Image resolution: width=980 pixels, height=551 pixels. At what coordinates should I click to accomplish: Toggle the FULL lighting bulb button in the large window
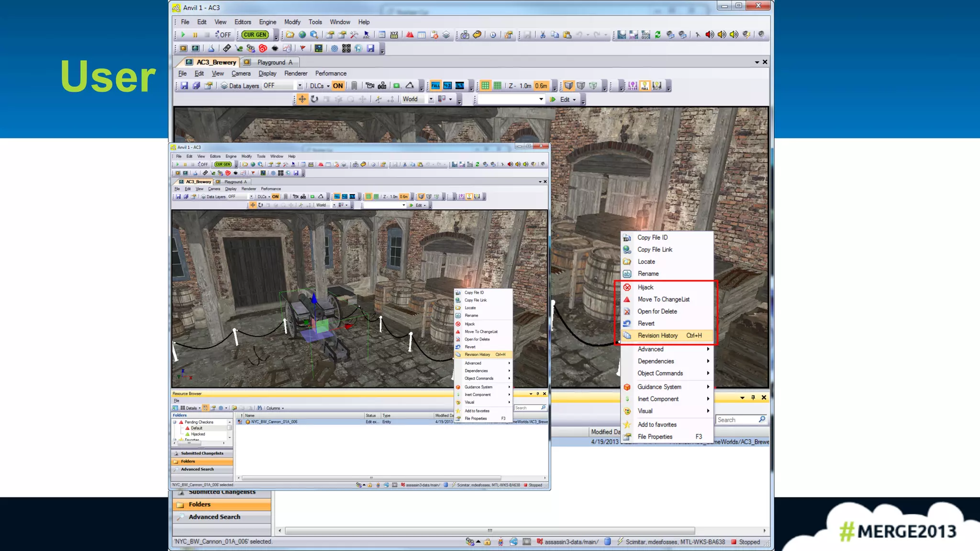pyautogui.click(x=645, y=86)
